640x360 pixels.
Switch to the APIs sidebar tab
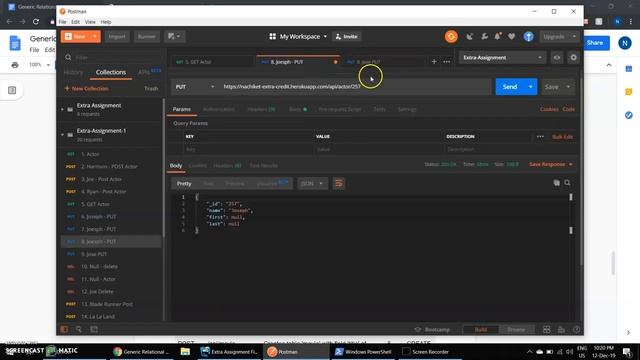(149, 72)
